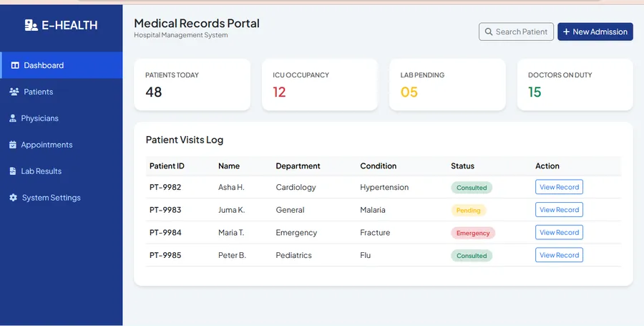Viewport: 644px width, 326px height.
Task: View Record for Asha H.
Action: 559,187
